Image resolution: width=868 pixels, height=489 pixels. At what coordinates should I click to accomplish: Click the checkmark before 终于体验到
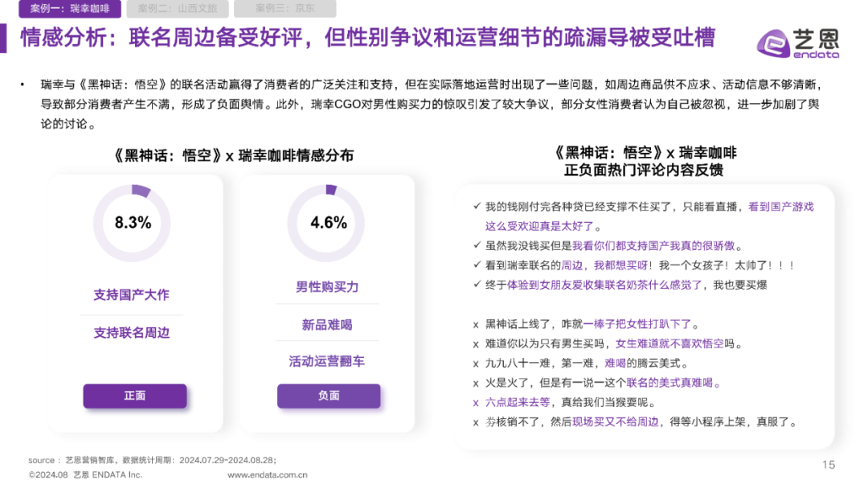click(x=477, y=284)
